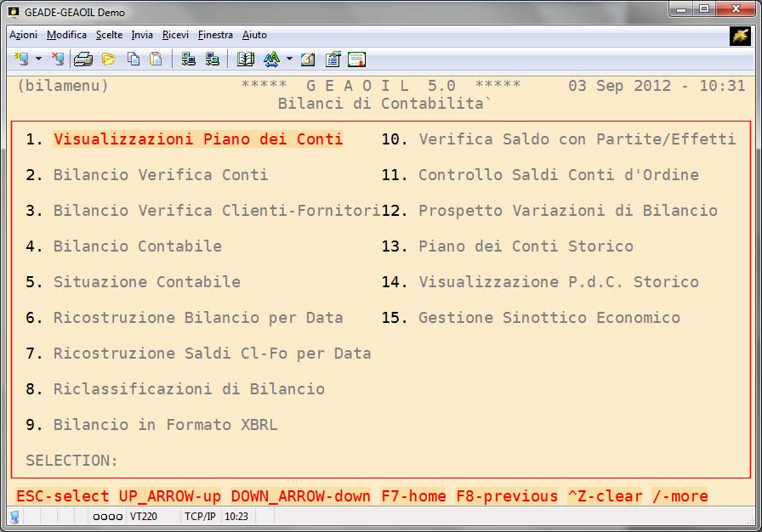The width and height of the screenshot is (762, 532).
Task: Open the Scelte menu
Action: [x=109, y=35]
